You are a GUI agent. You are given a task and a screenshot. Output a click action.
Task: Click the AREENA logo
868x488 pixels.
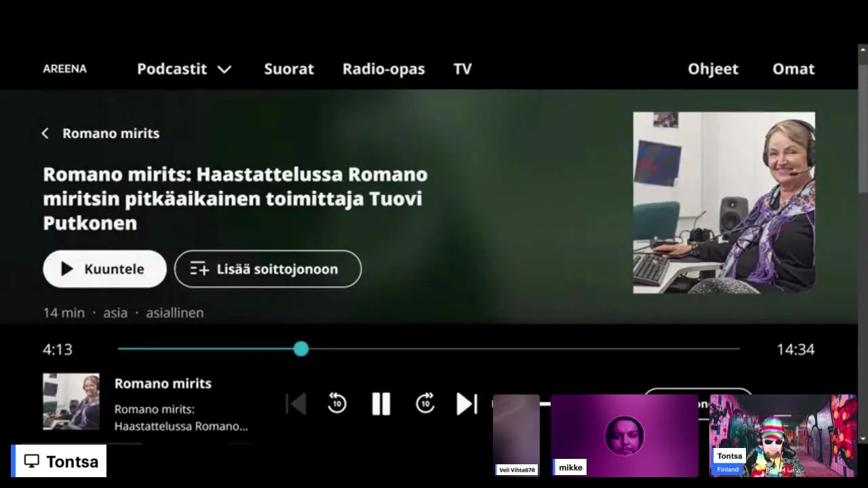(64, 68)
